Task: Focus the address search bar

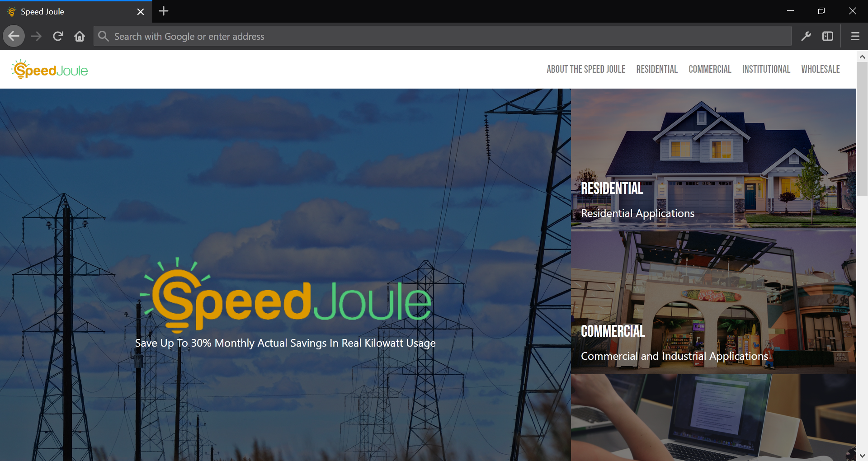Action: point(443,36)
